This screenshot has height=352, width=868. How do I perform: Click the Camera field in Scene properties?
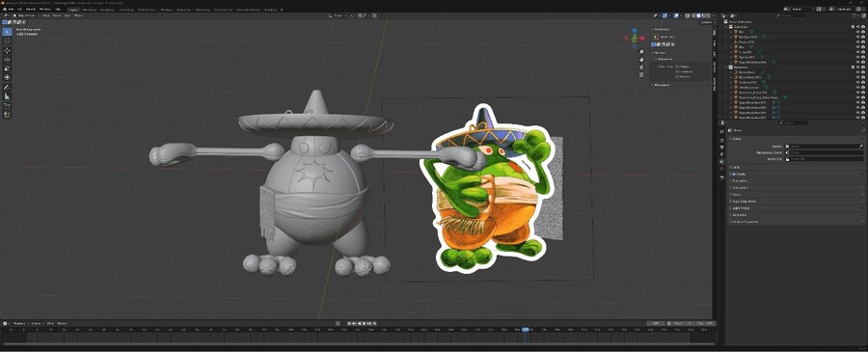[824, 147]
